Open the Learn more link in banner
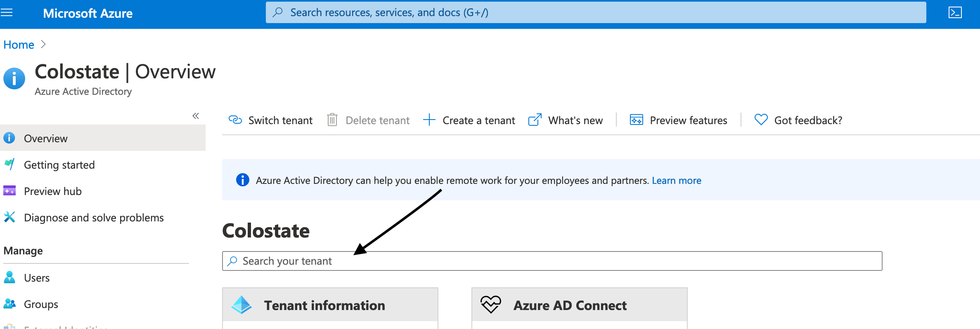This screenshot has width=980, height=329. click(677, 181)
